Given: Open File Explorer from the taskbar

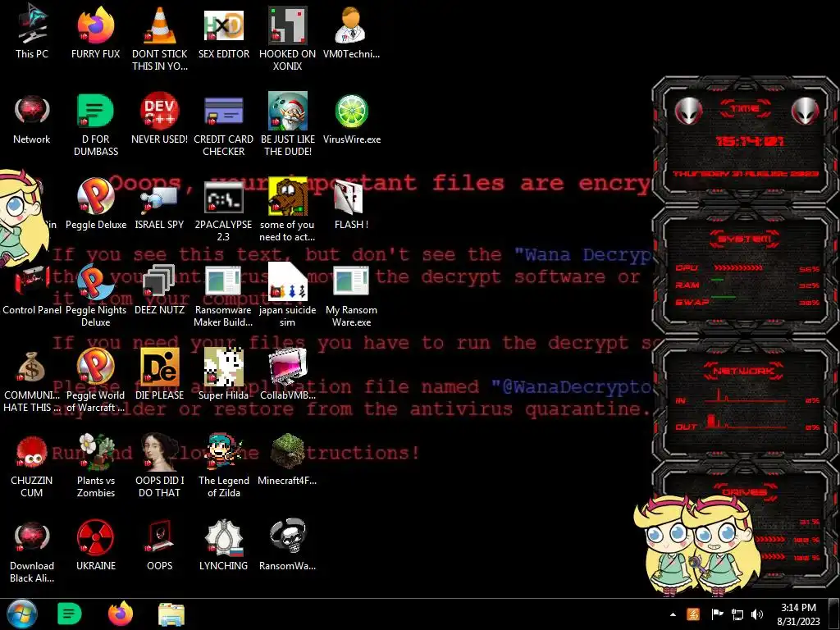Looking at the screenshot, I should pos(171,614).
